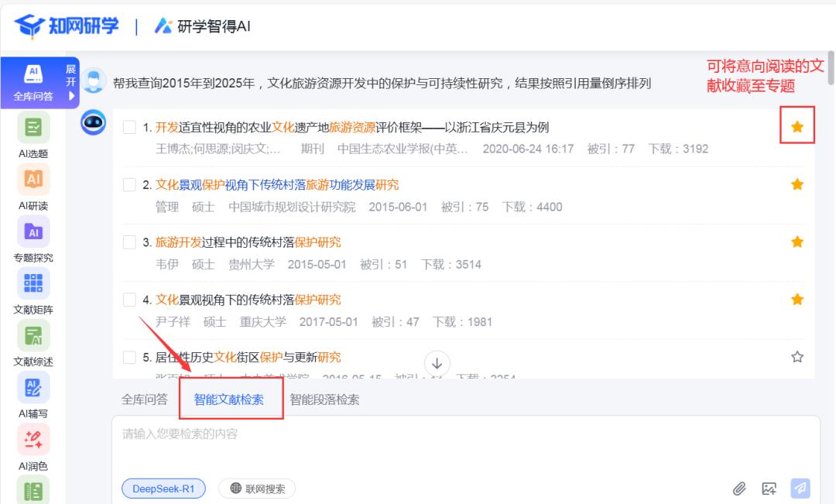
Task: Click the user avatar beside the query
Action: point(94,81)
